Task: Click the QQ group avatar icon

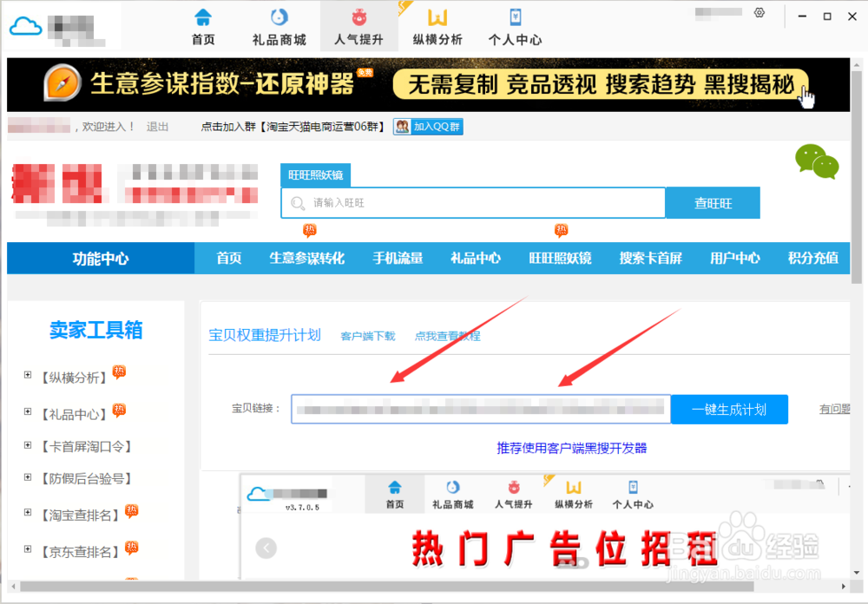Action: (x=403, y=127)
